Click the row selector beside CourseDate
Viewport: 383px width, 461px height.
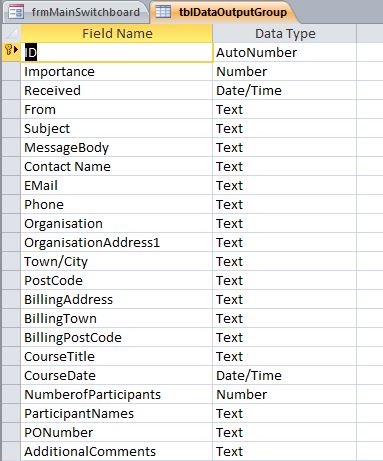tap(11, 375)
